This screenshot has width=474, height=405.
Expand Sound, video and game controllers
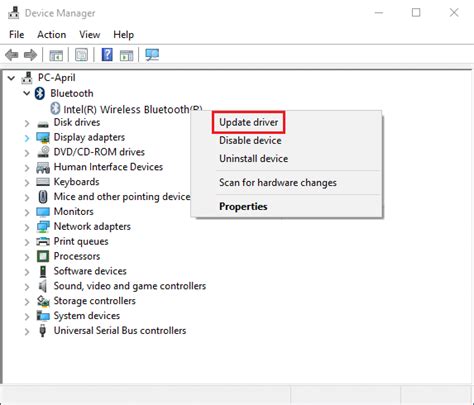click(27, 287)
